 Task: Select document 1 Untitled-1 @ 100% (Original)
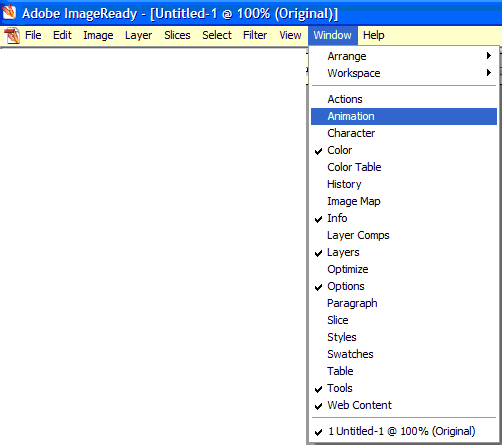tap(404, 431)
